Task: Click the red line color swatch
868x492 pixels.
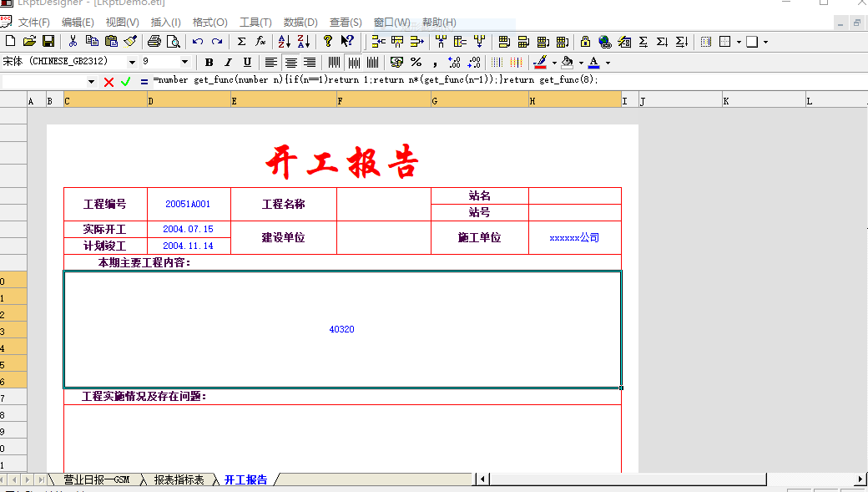Action: click(x=541, y=62)
